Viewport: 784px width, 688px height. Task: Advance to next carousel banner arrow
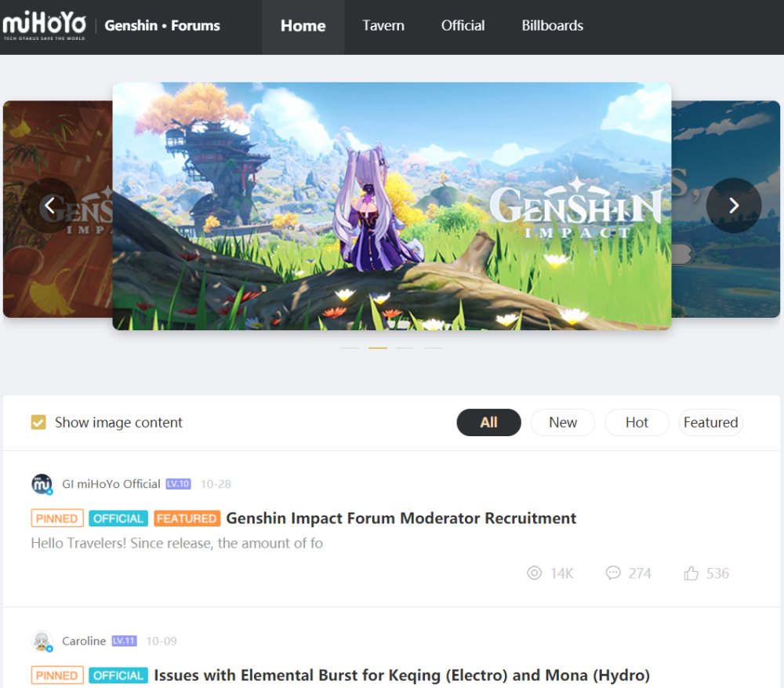pos(734,206)
